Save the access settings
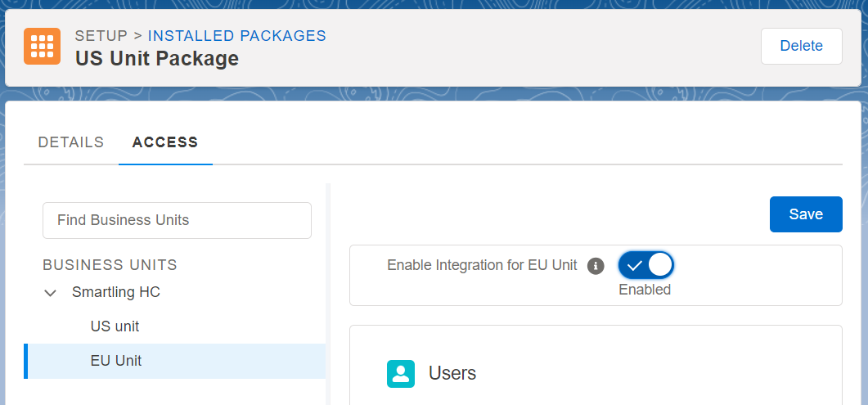The height and width of the screenshot is (405, 868). (x=806, y=214)
